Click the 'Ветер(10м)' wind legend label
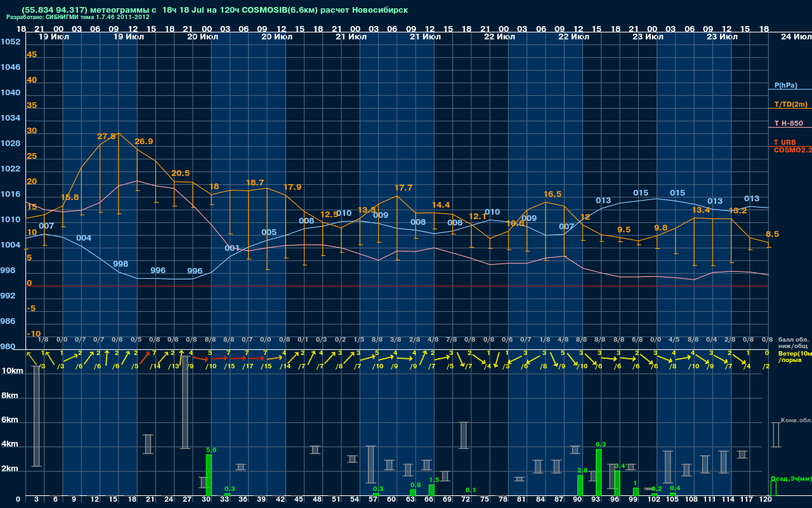Image resolution: width=812 pixels, height=508 pixels. (795, 353)
